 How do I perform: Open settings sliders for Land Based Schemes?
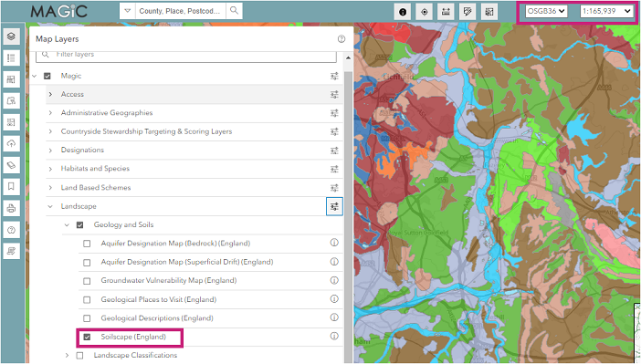point(334,188)
